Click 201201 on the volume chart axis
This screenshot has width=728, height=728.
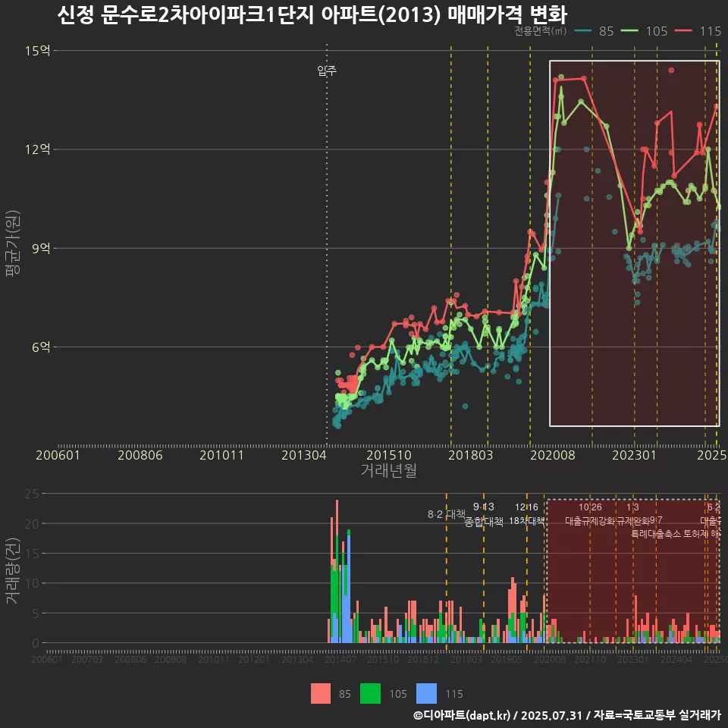(254, 659)
